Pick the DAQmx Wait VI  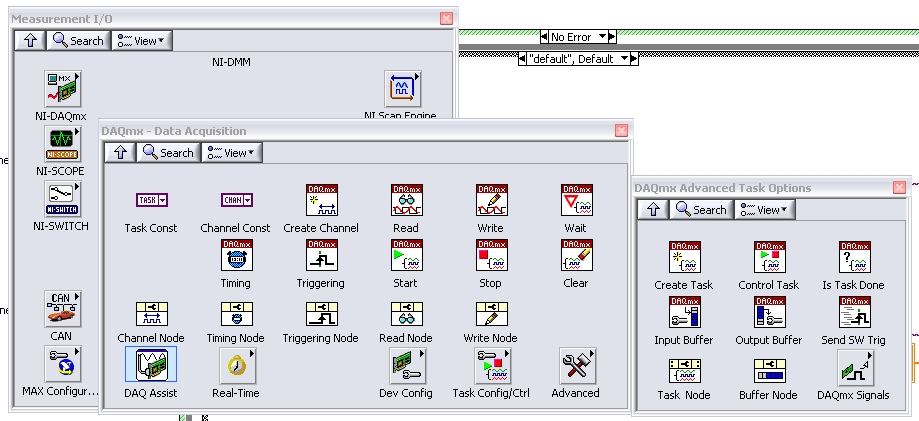click(x=577, y=200)
